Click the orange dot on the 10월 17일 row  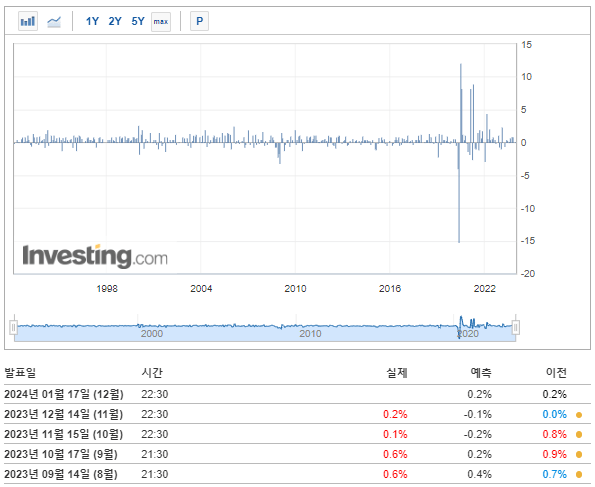click(x=579, y=455)
